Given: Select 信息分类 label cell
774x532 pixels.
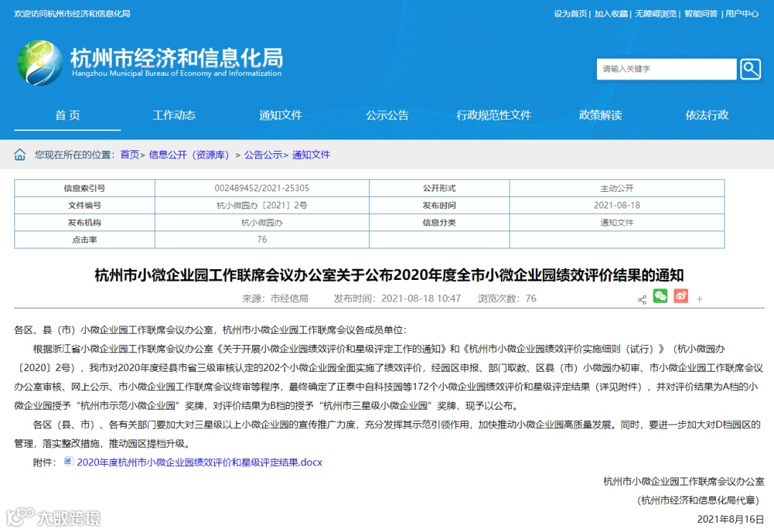Looking at the screenshot, I should (439, 223).
